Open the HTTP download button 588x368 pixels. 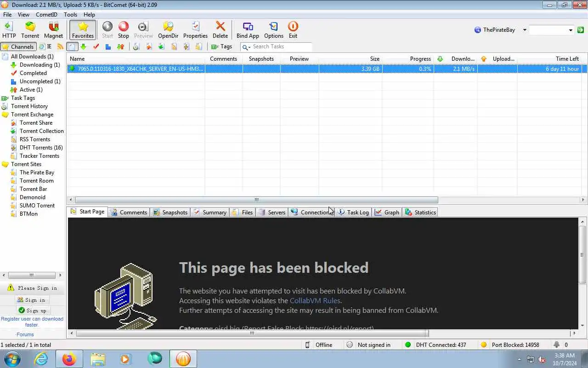pos(9,30)
